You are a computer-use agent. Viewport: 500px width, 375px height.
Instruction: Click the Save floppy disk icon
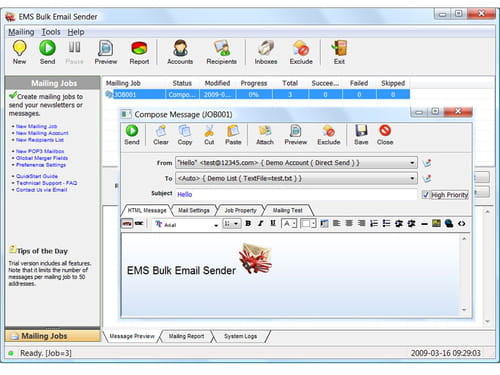[x=361, y=135]
